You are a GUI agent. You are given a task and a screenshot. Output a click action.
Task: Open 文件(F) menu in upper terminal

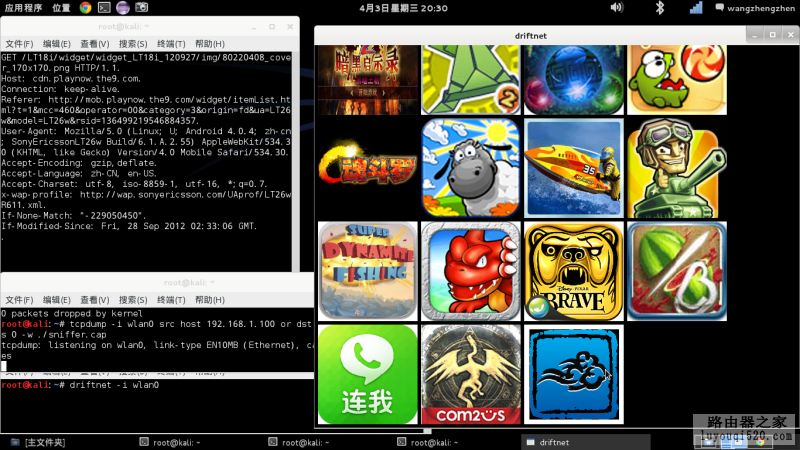click(x=19, y=44)
